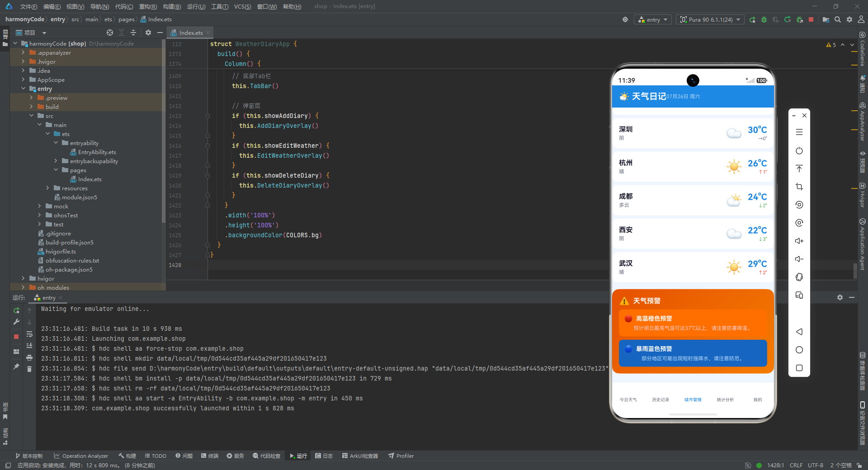Open the user account icon
Viewport: 868px width, 470px height.
[861, 19]
